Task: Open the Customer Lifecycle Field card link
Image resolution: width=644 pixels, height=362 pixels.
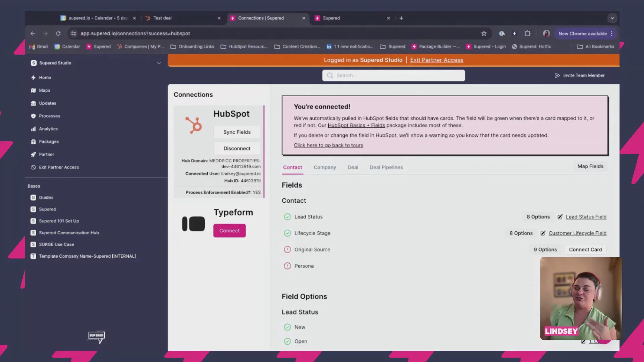Action: (x=578, y=233)
